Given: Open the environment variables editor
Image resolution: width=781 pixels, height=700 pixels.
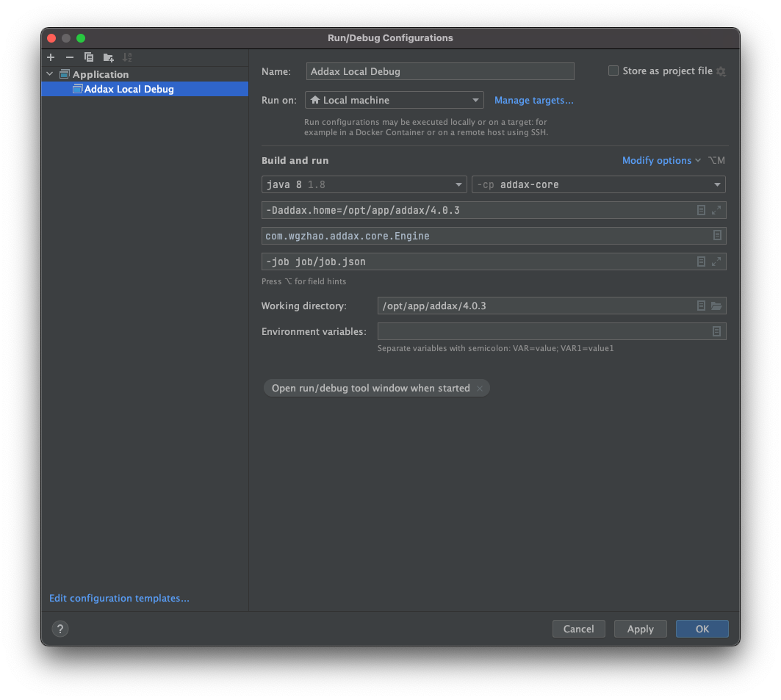Looking at the screenshot, I should 716,331.
